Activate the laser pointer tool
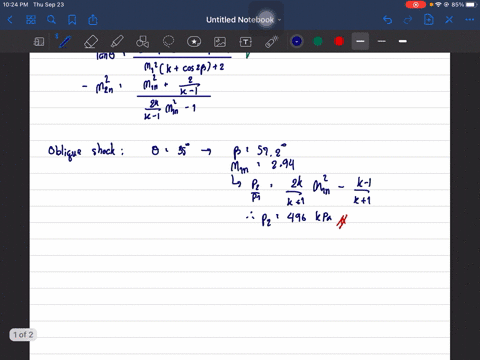This screenshot has width=480, height=360. pyautogui.click(x=272, y=42)
